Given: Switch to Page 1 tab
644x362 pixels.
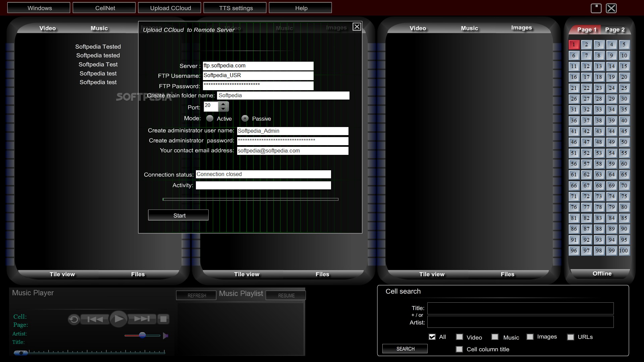Looking at the screenshot, I should pyautogui.click(x=586, y=29).
